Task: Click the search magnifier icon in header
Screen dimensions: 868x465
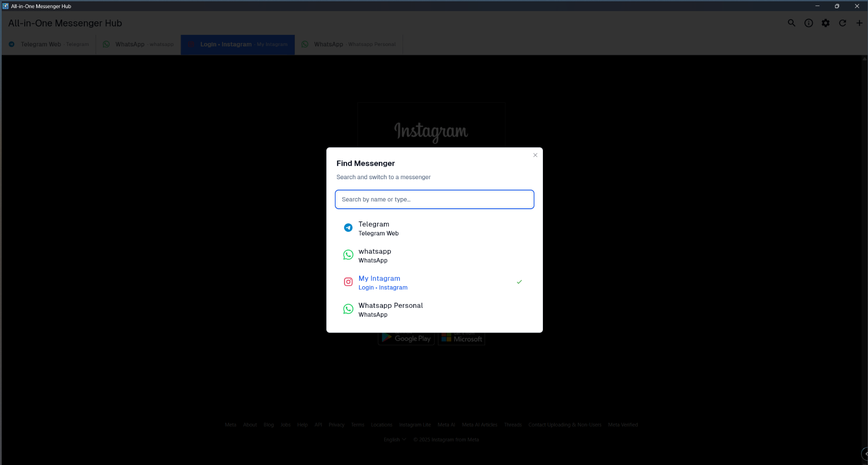Action: pyautogui.click(x=791, y=23)
